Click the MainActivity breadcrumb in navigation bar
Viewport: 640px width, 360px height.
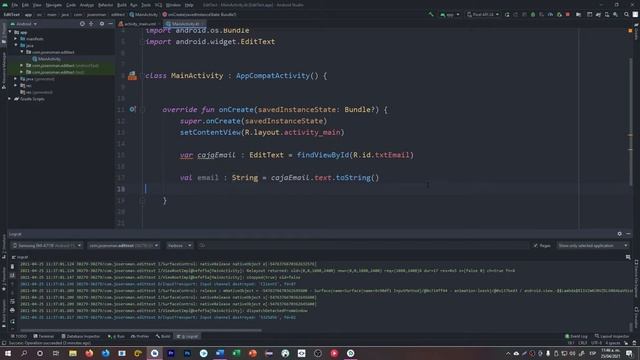[143, 14]
